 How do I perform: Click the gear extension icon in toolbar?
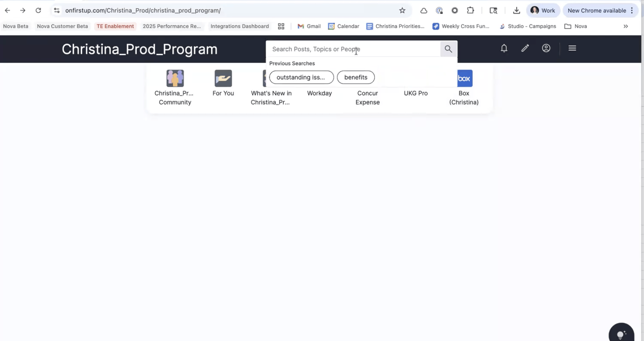[454, 11]
